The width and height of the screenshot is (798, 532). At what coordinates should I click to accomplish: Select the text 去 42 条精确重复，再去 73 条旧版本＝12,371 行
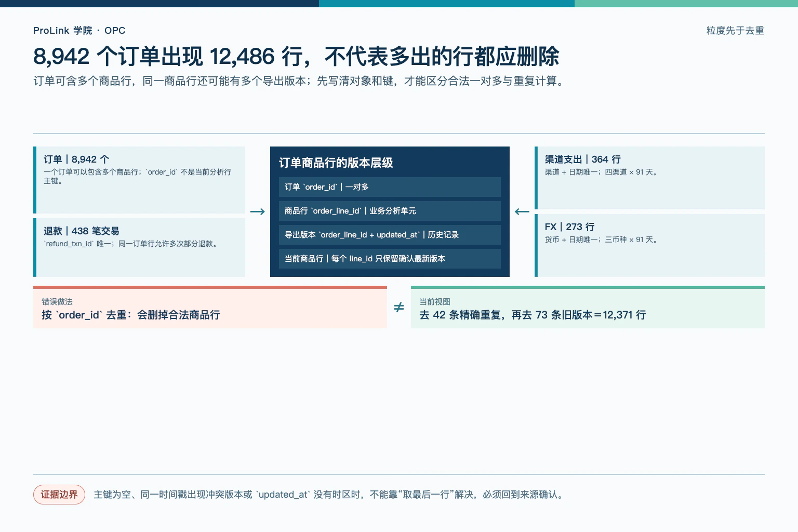coord(533,315)
